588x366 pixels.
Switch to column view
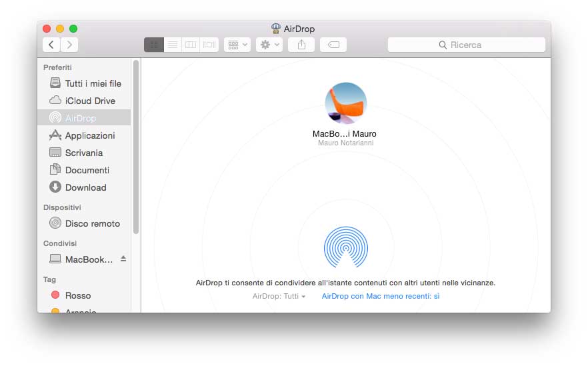click(x=191, y=45)
